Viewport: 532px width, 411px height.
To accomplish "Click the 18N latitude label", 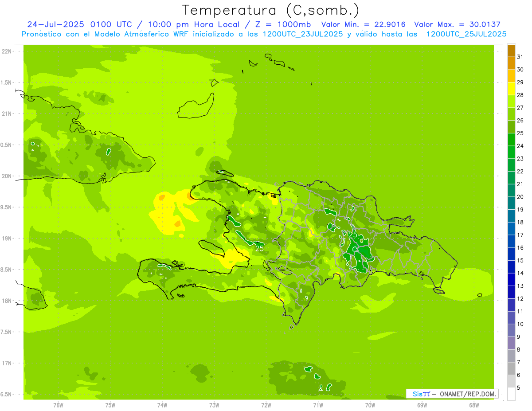I will click(7, 301).
